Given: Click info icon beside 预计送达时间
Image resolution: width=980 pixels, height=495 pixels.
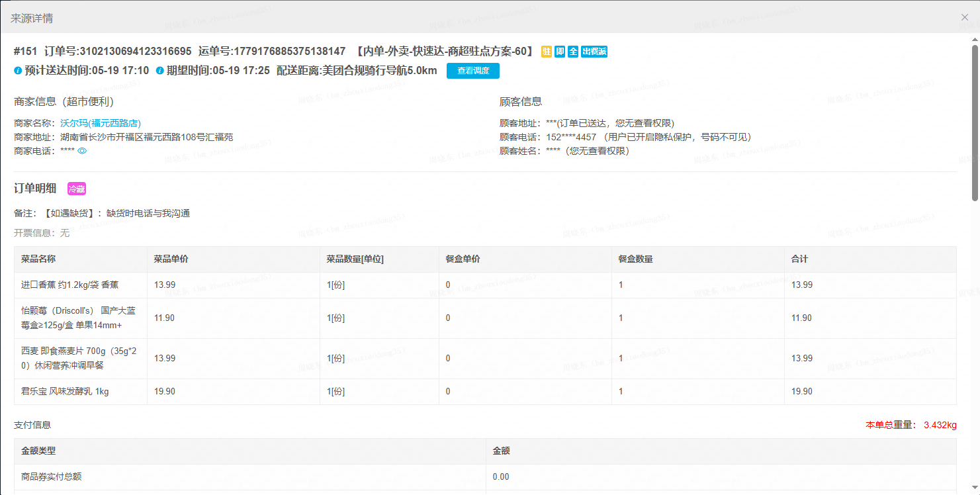Looking at the screenshot, I should pos(18,71).
